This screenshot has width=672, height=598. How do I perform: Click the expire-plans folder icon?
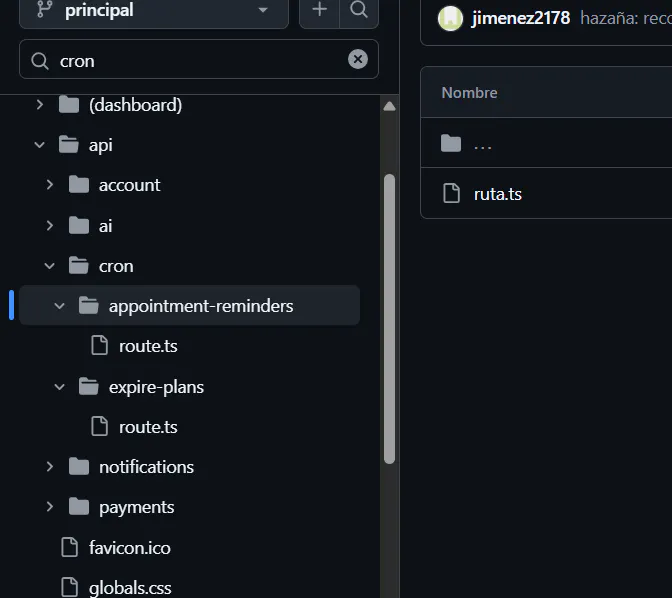[x=89, y=387]
